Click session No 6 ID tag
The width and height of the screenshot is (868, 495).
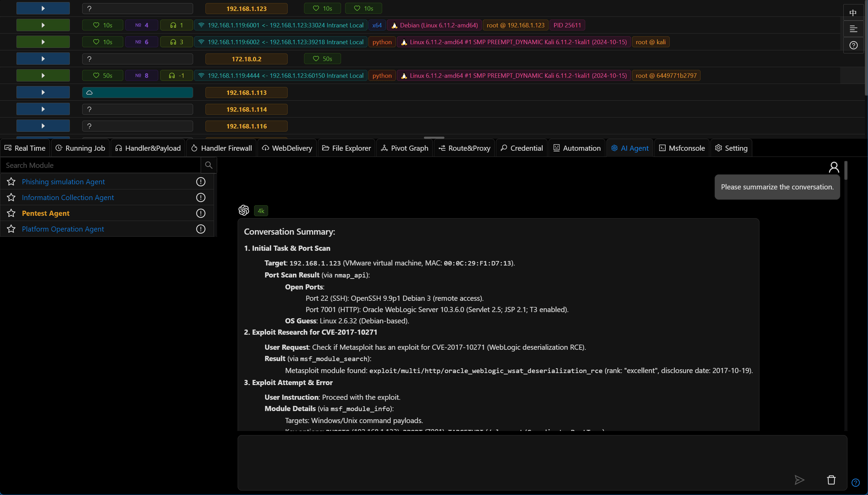(x=142, y=42)
